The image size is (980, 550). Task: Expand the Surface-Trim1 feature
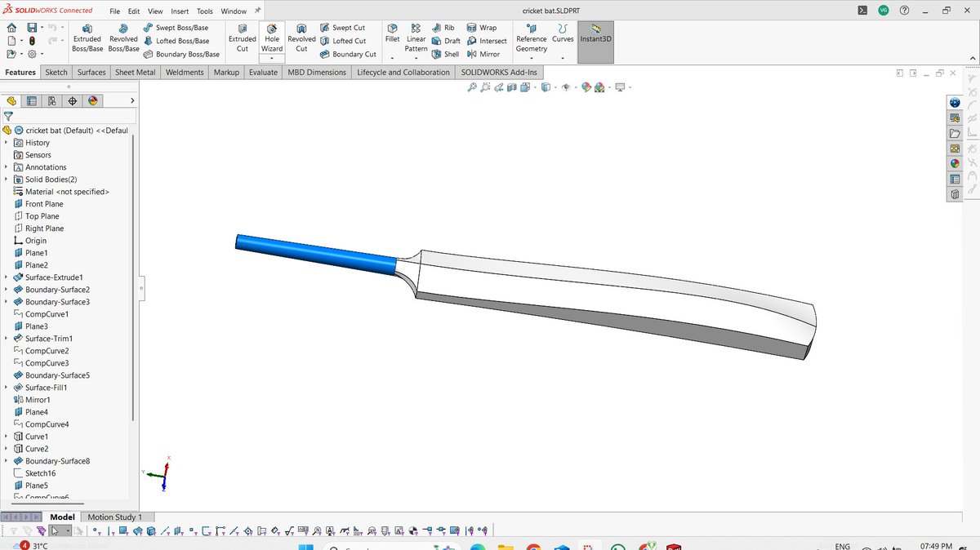(x=7, y=339)
